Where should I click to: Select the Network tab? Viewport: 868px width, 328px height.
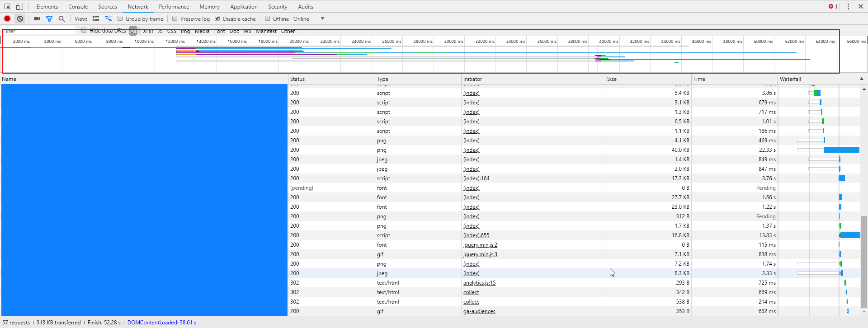(138, 6)
